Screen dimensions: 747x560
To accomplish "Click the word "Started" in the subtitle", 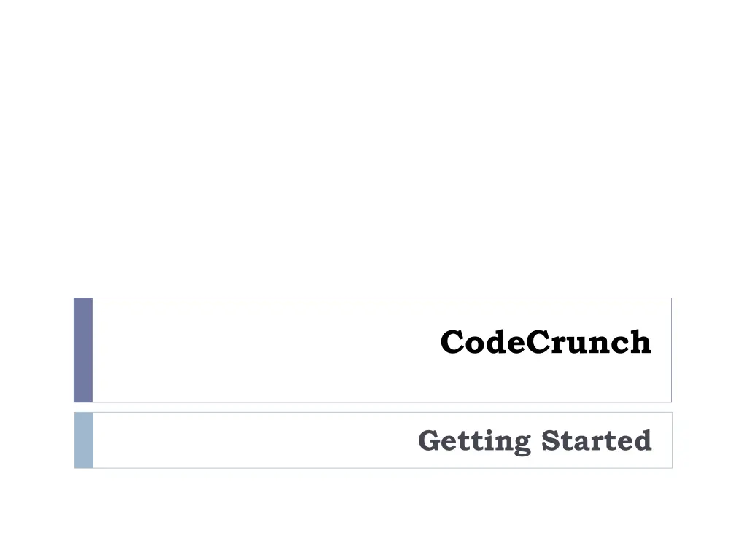I will click(x=596, y=440).
